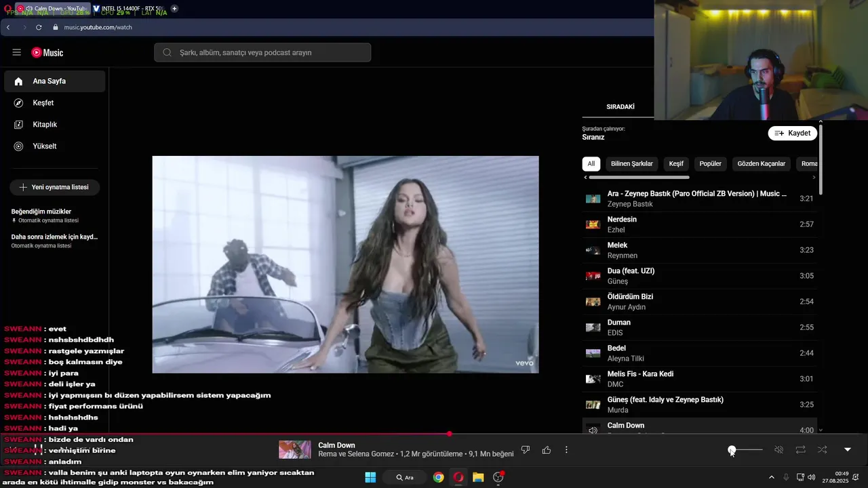Open a new browser tab
The image size is (868, 488).
(x=174, y=8)
